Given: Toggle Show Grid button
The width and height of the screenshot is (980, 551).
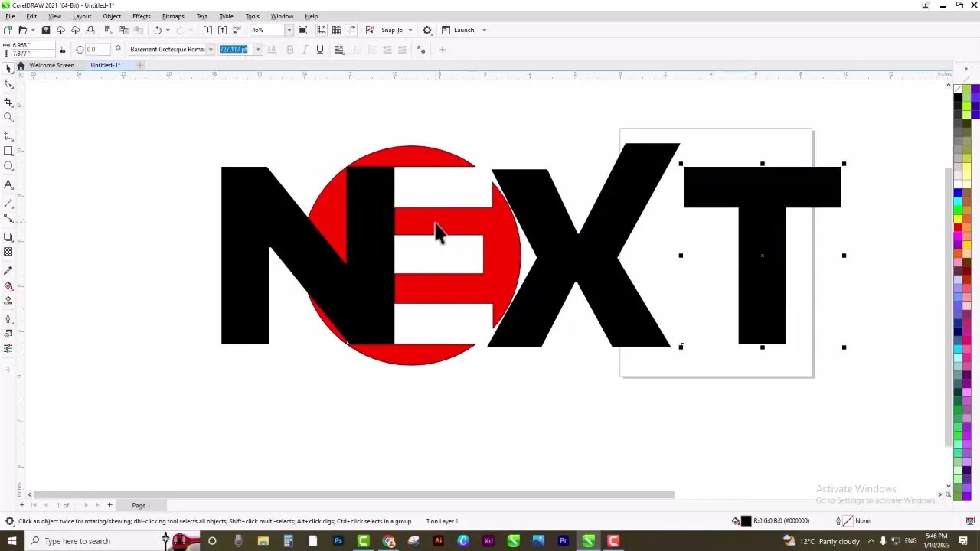Looking at the screenshot, I should 336,30.
